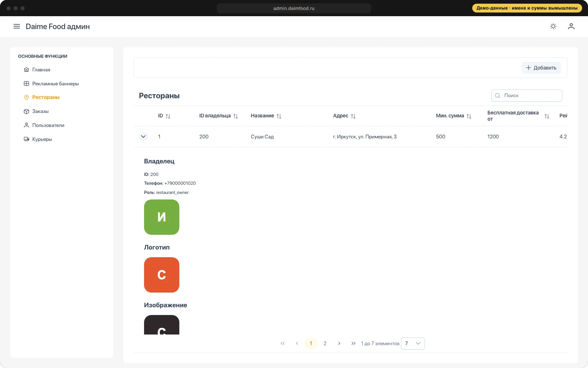Sort by Мин. сумма column

tap(469, 116)
